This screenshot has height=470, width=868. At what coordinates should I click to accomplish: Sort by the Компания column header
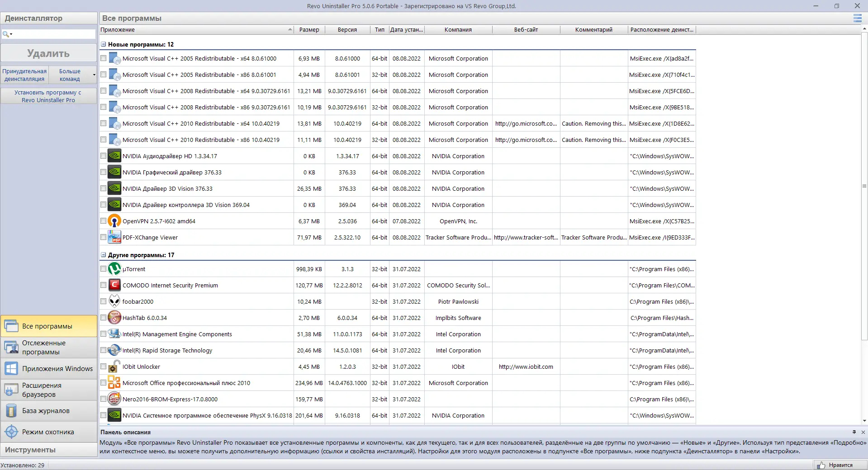[x=458, y=30]
